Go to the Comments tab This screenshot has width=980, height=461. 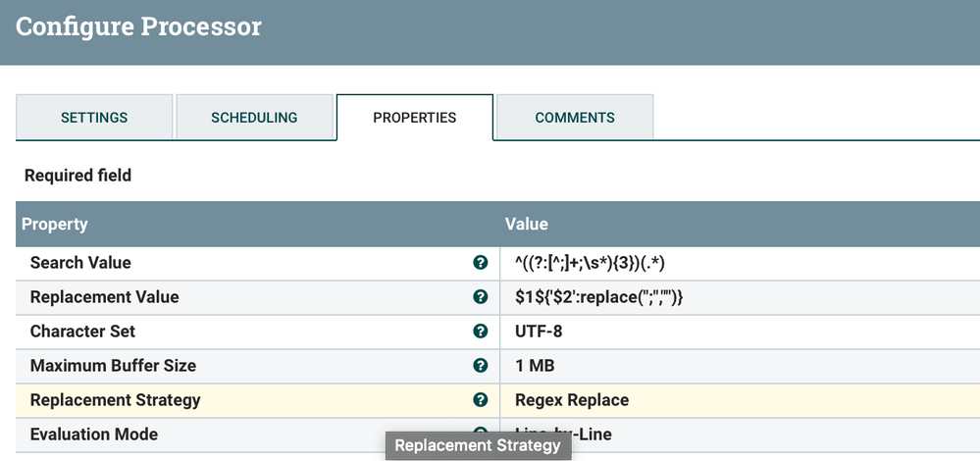point(575,118)
